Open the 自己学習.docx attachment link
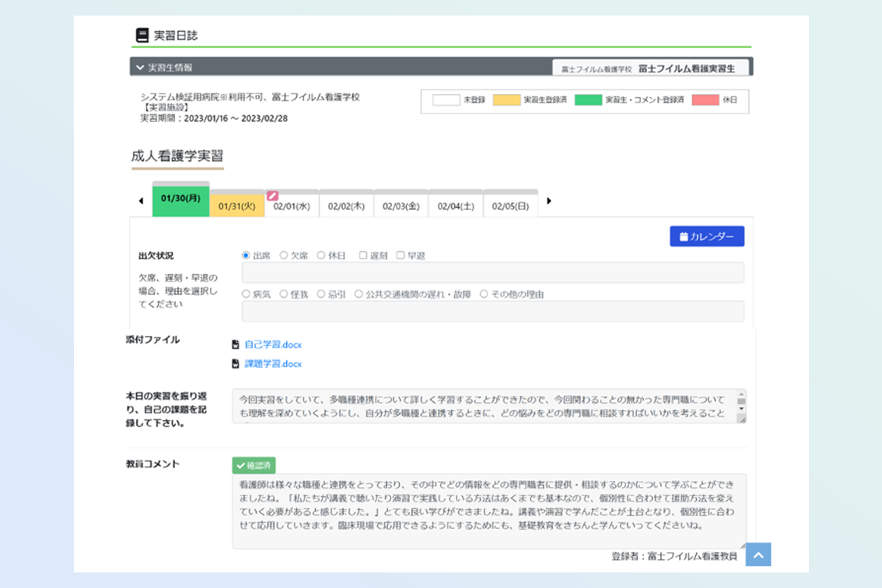 click(273, 345)
